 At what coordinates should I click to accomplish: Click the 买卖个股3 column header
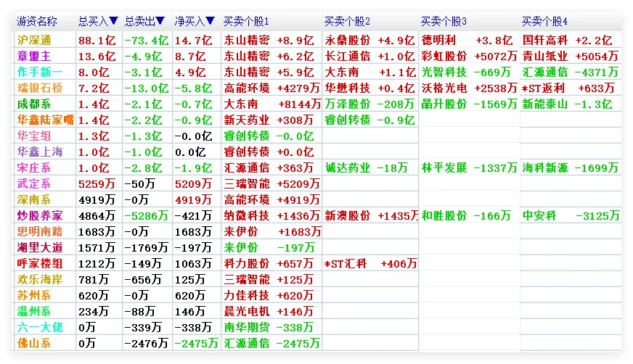point(444,21)
